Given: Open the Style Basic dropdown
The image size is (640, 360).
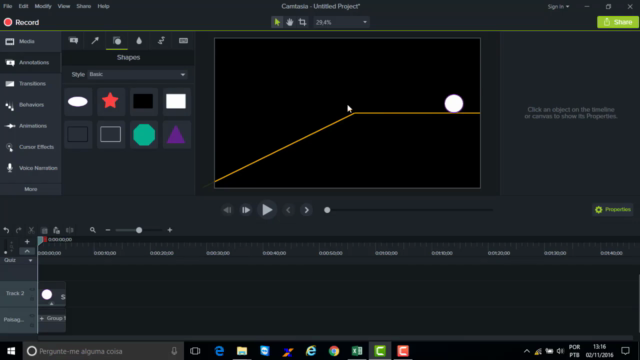Looking at the screenshot, I should [137, 74].
